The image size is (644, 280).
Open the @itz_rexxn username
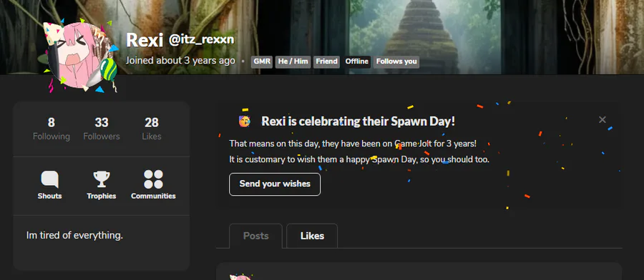(x=201, y=39)
